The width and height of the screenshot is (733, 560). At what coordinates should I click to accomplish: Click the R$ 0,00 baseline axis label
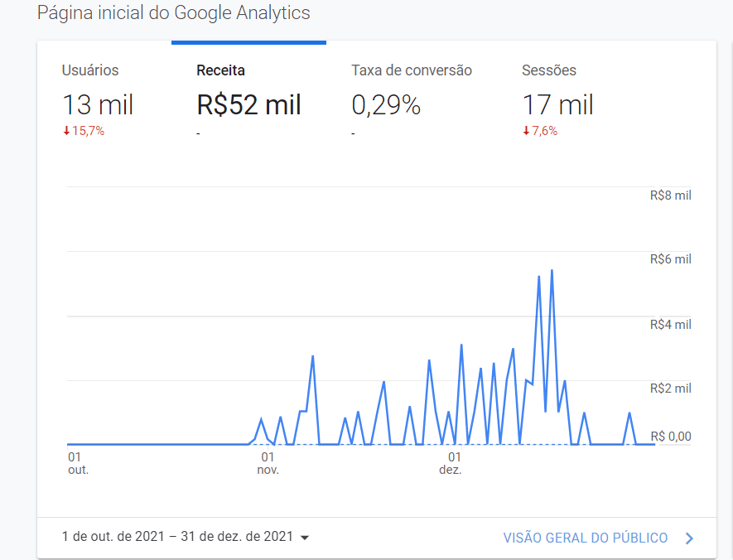pyautogui.click(x=670, y=437)
